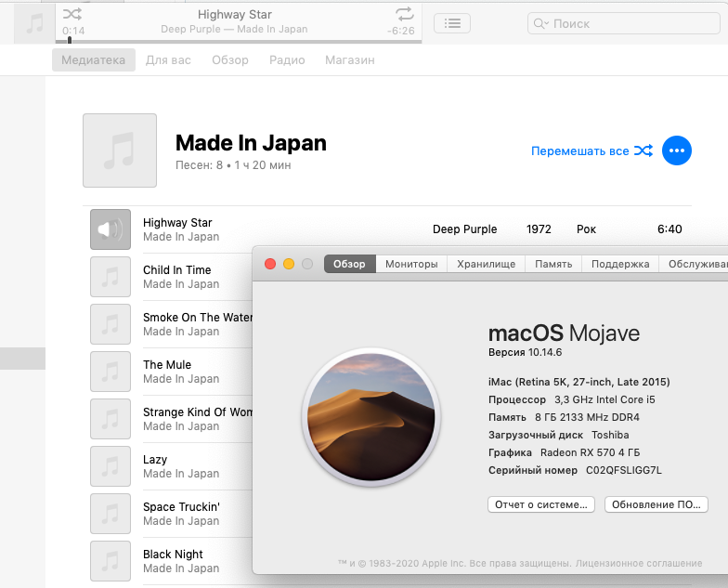Image resolution: width=728 pixels, height=588 pixels.
Task: Select the Медиатека tab
Action: point(93,59)
